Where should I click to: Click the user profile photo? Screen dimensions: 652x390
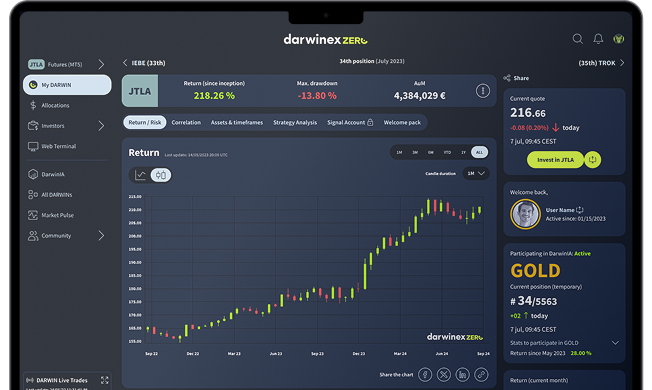pos(525,214)
